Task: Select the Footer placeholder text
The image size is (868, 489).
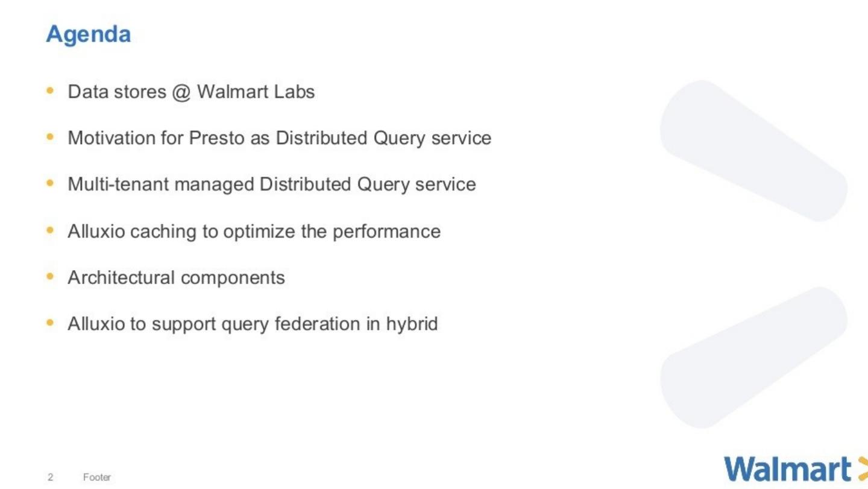Action: pos(97,477)
